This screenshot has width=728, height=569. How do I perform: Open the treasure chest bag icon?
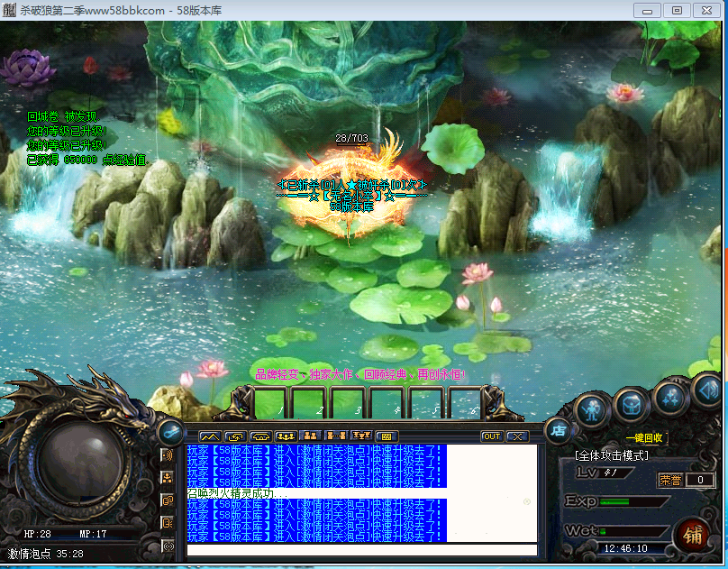click(x=630, y=404)
